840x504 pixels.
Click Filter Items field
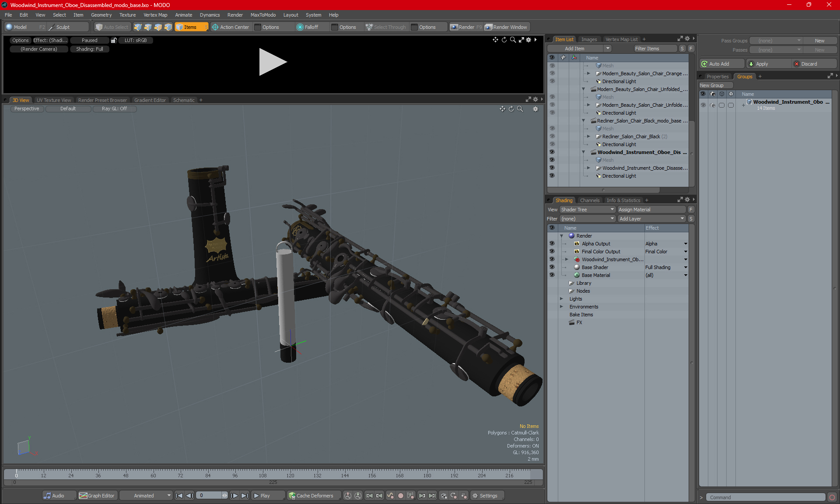pos(655,49)
